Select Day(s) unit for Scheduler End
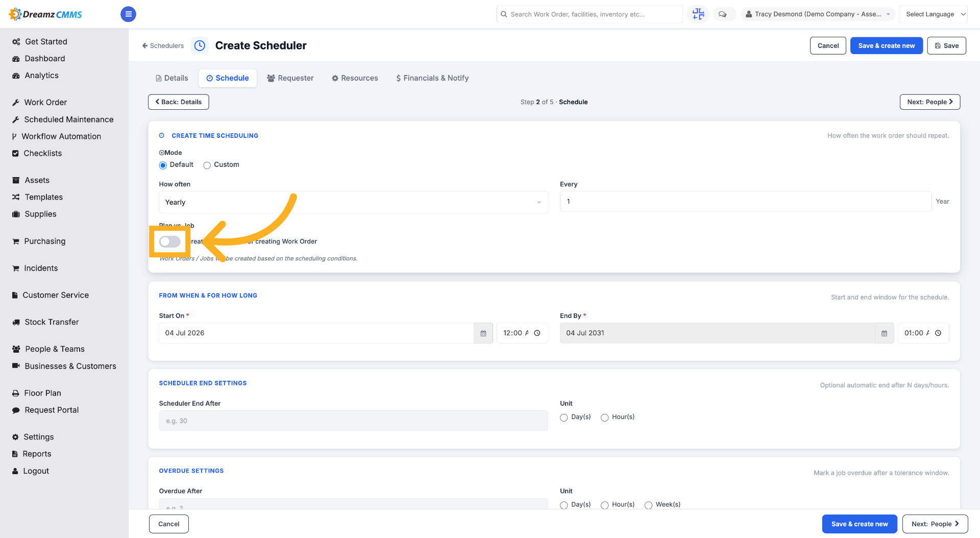 [563, 418]
